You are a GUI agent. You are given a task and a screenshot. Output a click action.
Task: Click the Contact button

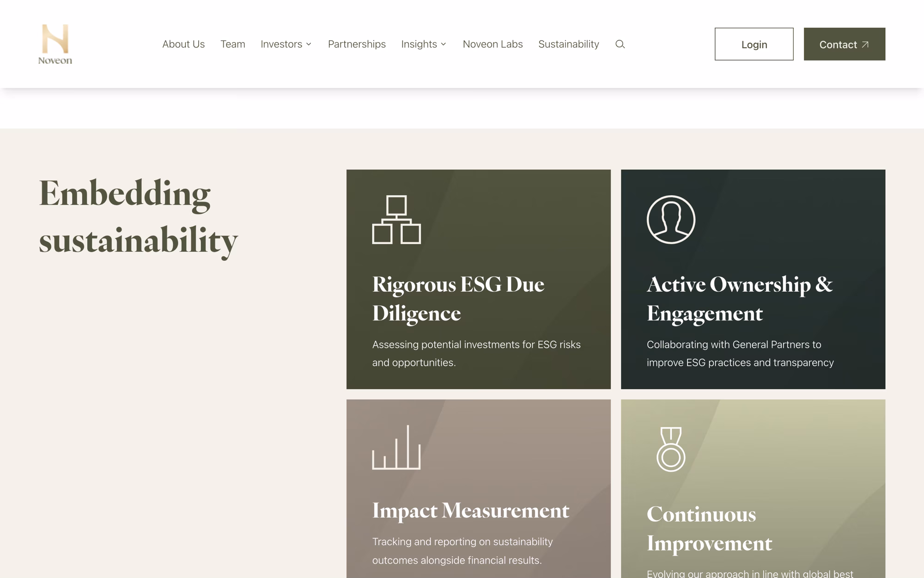click(845, 44)
